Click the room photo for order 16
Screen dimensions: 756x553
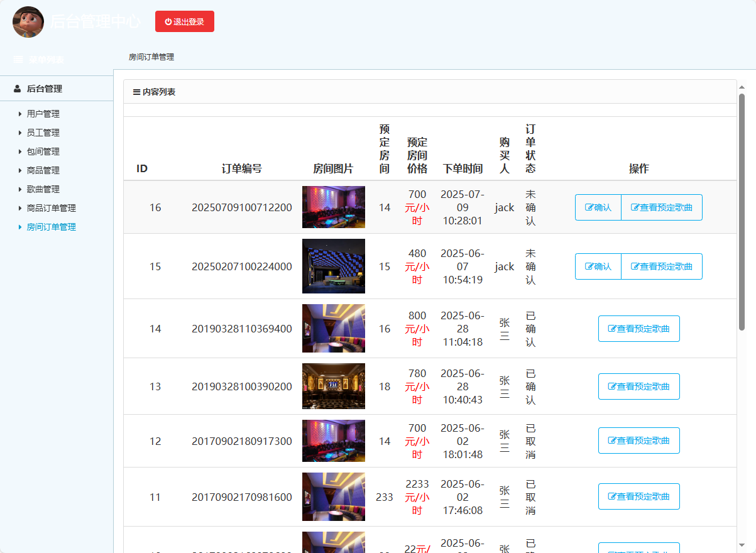(x=333, y=207)
